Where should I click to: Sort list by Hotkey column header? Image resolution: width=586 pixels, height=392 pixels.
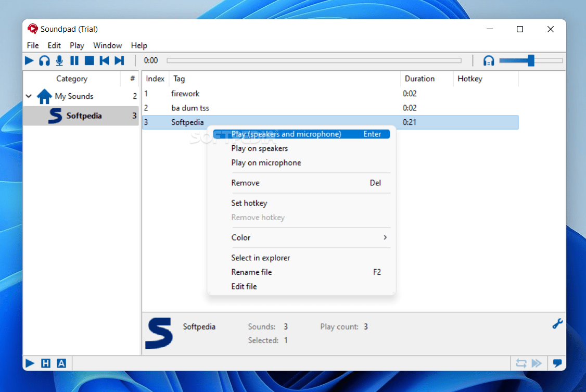tap(470, 79)
